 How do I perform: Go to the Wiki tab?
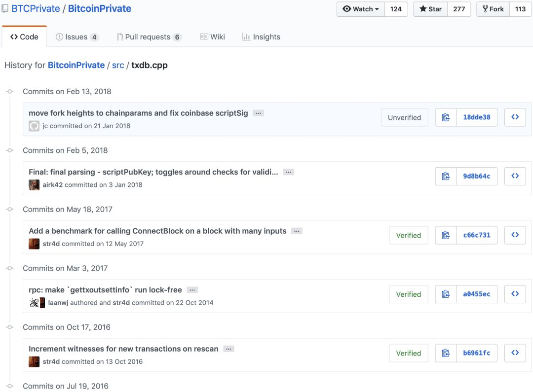point(212,36)
